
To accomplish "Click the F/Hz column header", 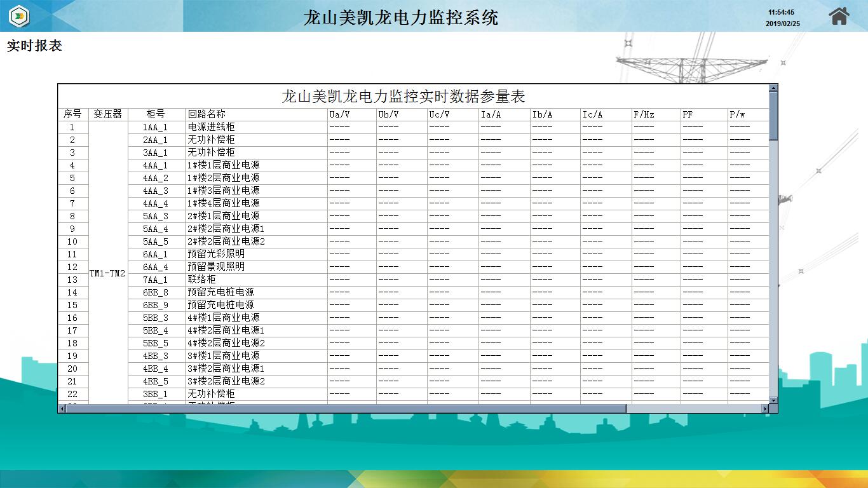I will (644, 114).
